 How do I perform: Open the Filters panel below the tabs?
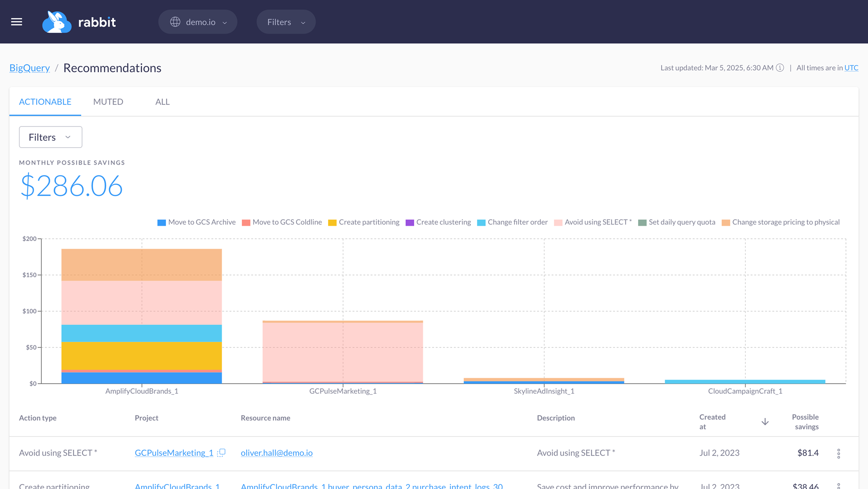pos(50,137)
